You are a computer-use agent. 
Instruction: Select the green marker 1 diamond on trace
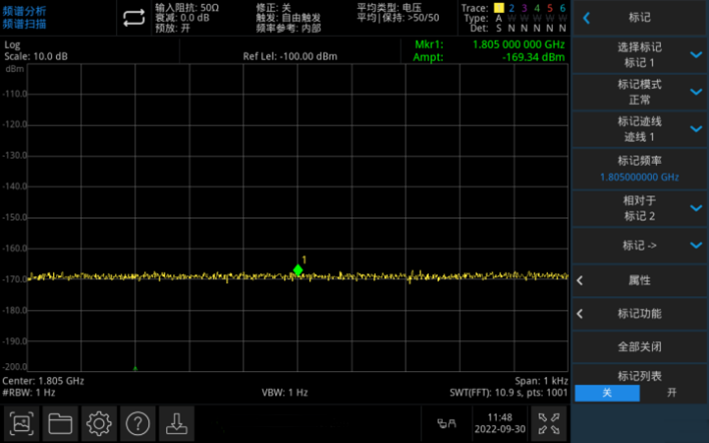point(298,270)
